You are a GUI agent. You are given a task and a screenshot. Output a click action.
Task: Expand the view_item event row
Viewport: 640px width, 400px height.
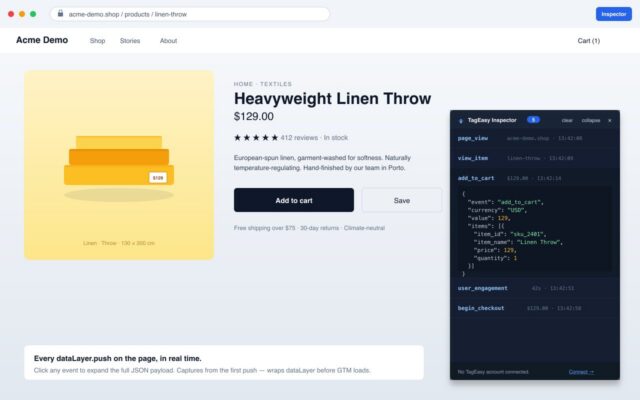click(535, 158)
